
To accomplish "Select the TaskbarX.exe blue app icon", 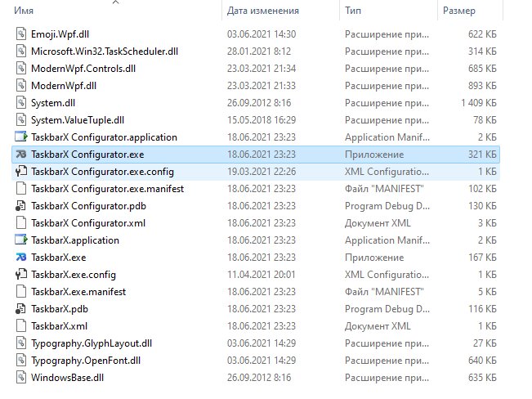I will click(21, 258).
